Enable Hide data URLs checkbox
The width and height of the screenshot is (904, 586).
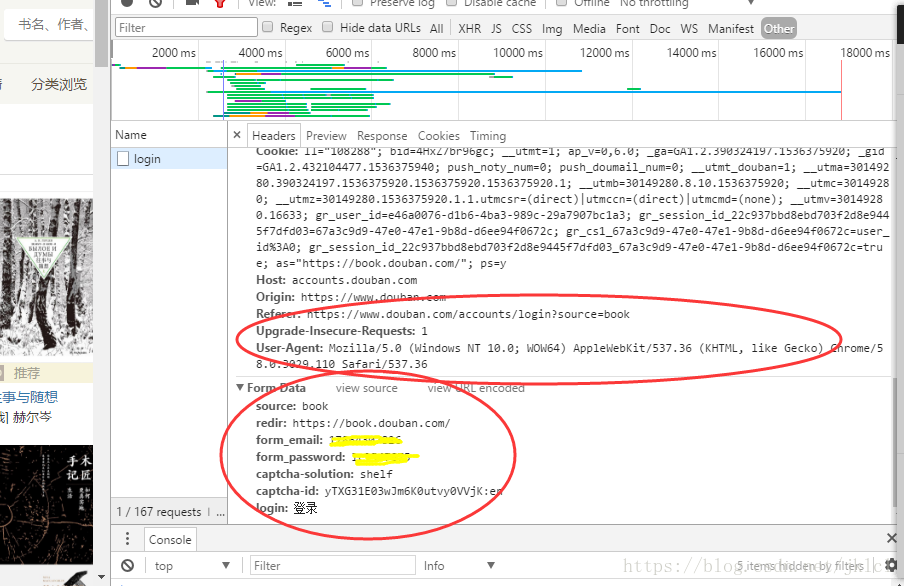pos(327,27)
